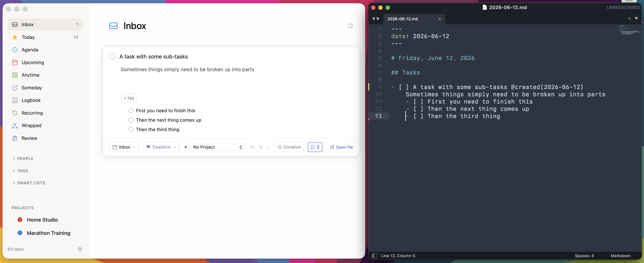Viewport: 644px width, 263px height.
Task: Click 'date: 2026-06-12' line in editor
Action: pyautogui.click(x=420, y=36)
